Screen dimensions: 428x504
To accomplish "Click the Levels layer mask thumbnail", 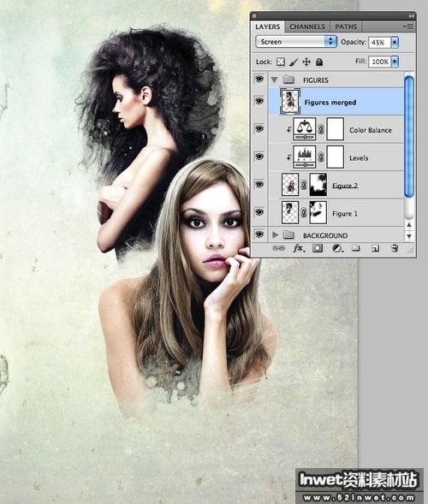I will point(336,157).
